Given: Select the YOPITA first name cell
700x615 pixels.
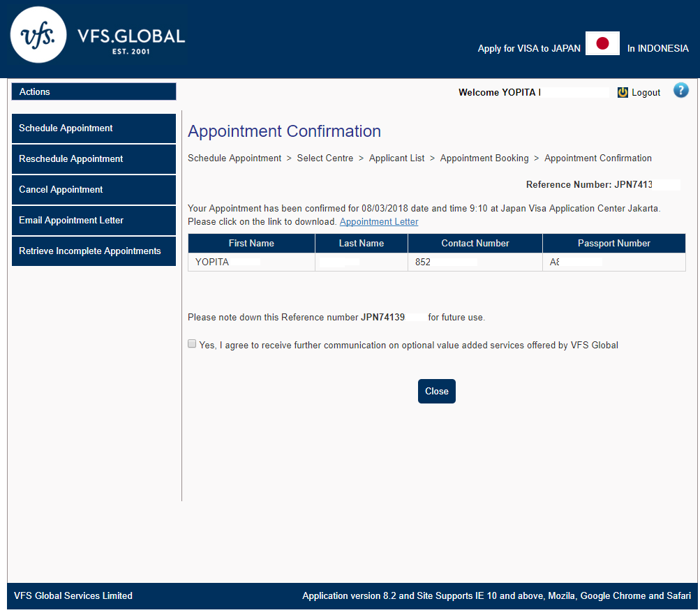Looking at the screenshot, I should [x=251, y=262].
